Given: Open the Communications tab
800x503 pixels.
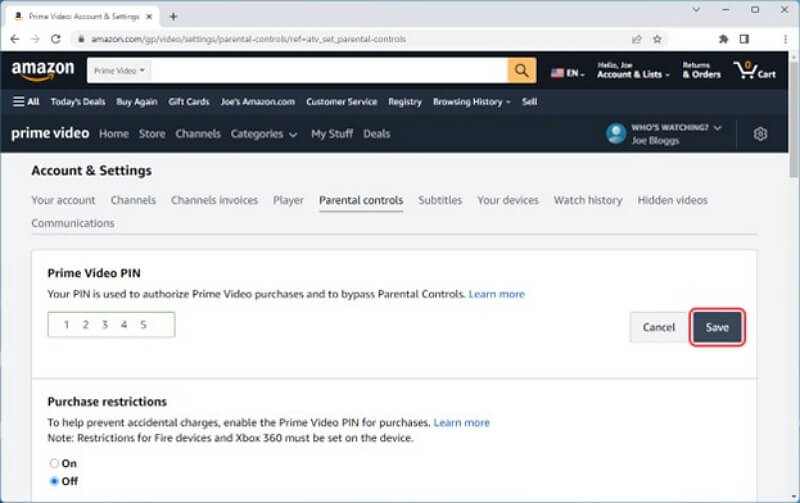Looking at the screenshot, I should (x=73, y=223).
